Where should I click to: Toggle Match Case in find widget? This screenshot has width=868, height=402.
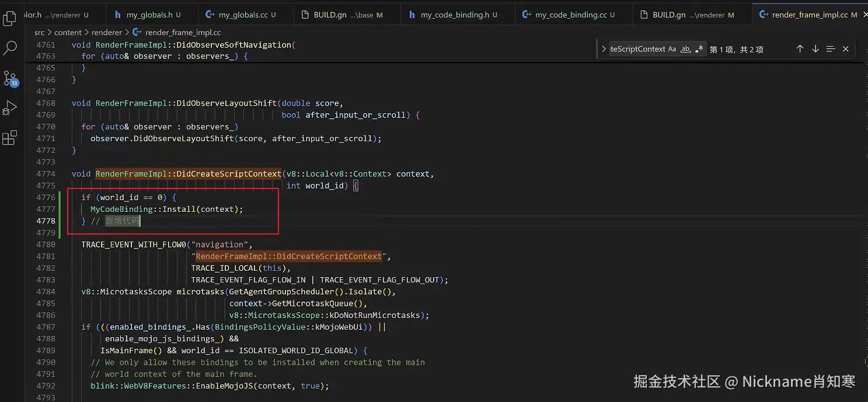point(672,49)
